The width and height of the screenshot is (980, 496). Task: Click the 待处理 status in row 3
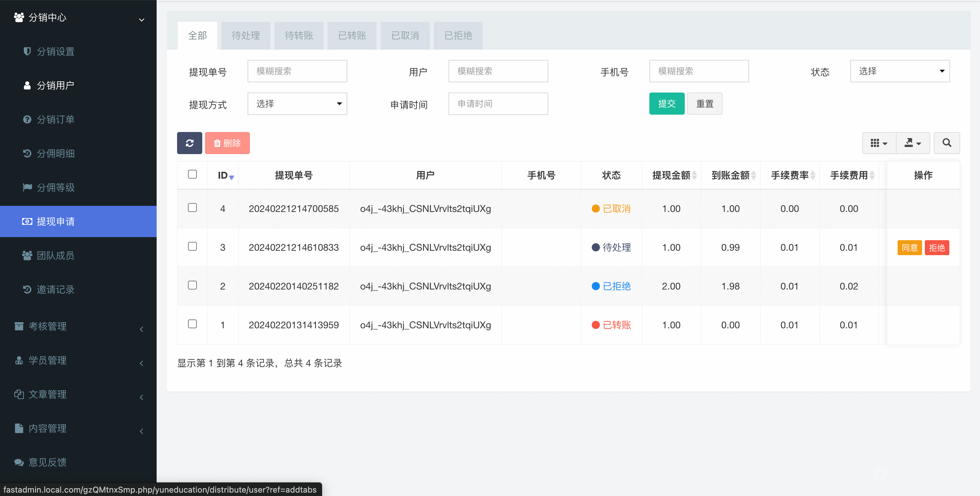point(611,247)
